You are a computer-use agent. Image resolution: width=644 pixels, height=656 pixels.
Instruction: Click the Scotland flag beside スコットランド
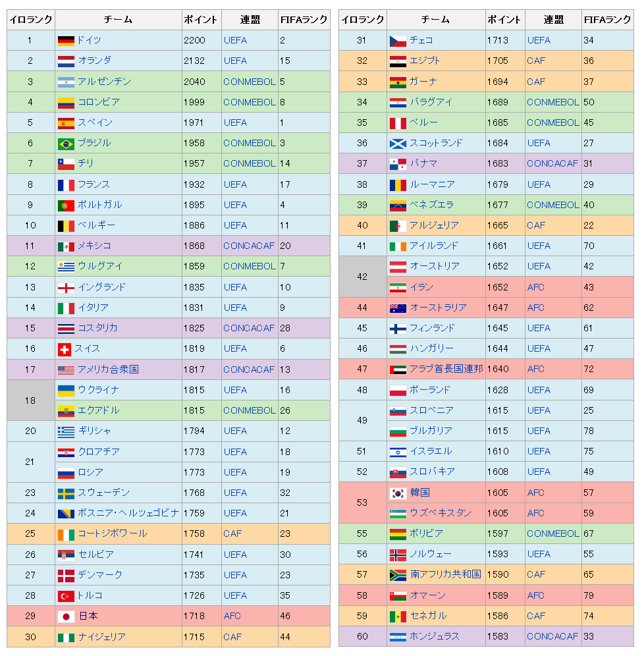tap(398, 144)
